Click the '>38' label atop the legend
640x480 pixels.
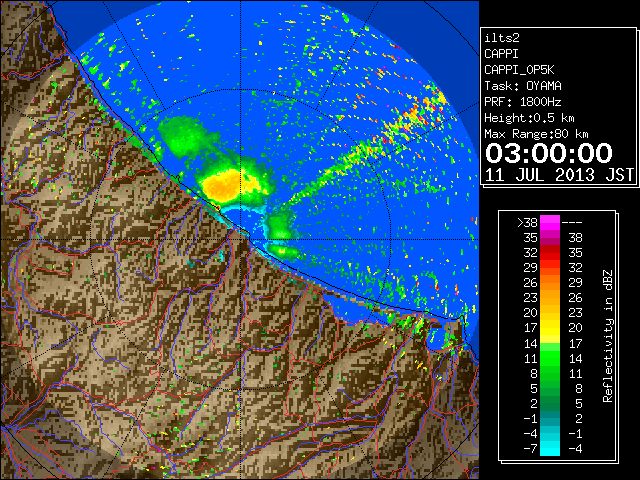pos(527,223)
